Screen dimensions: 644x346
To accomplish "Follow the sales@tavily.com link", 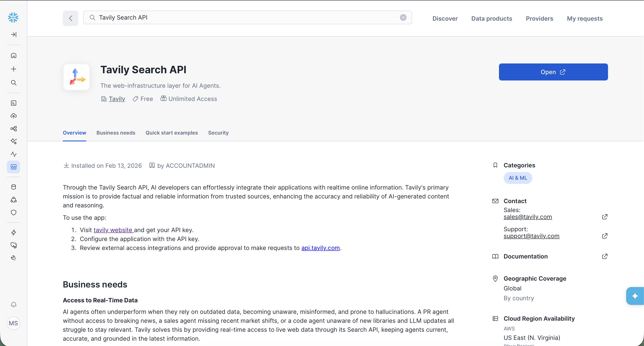I will (x=528, y=217).
